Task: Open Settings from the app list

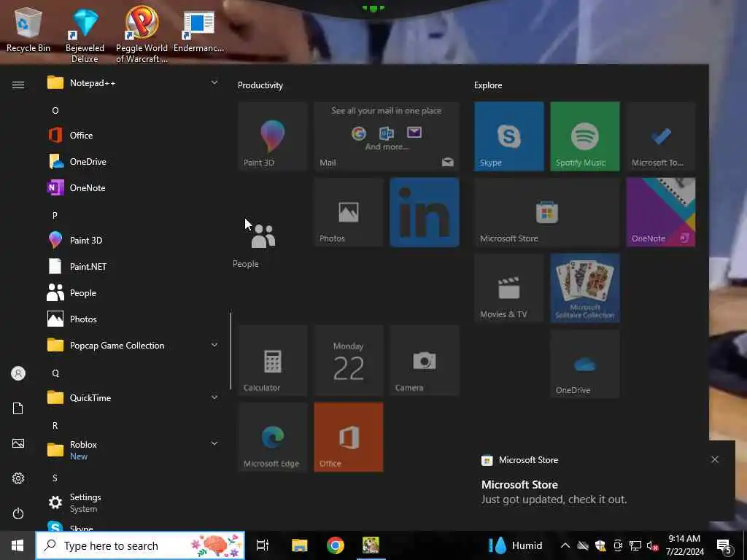Action: (x=132, y=502)
